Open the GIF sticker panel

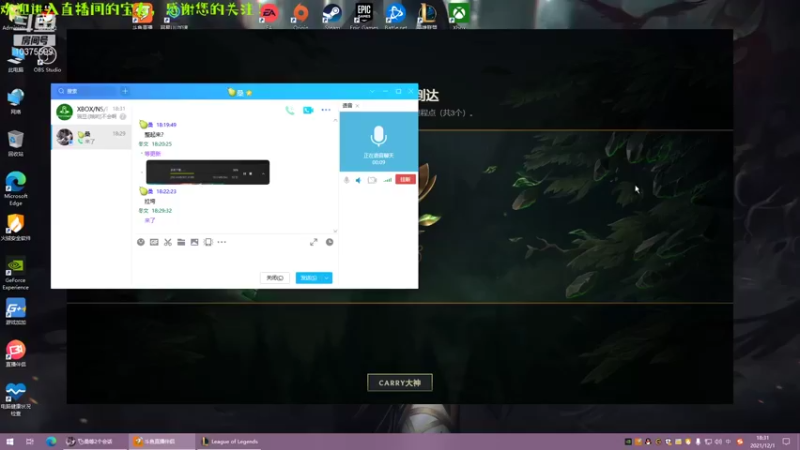pos(154,242)
